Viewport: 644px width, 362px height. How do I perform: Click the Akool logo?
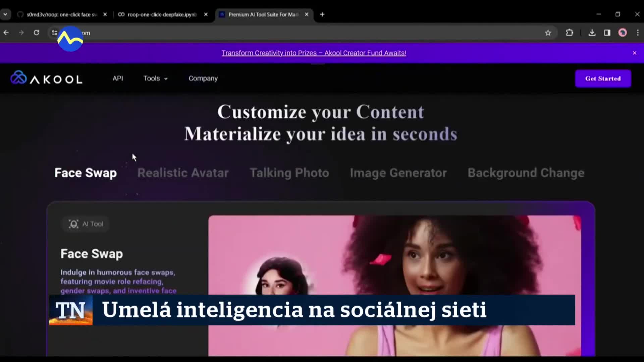pyautogui.click(x=46, y=78)
